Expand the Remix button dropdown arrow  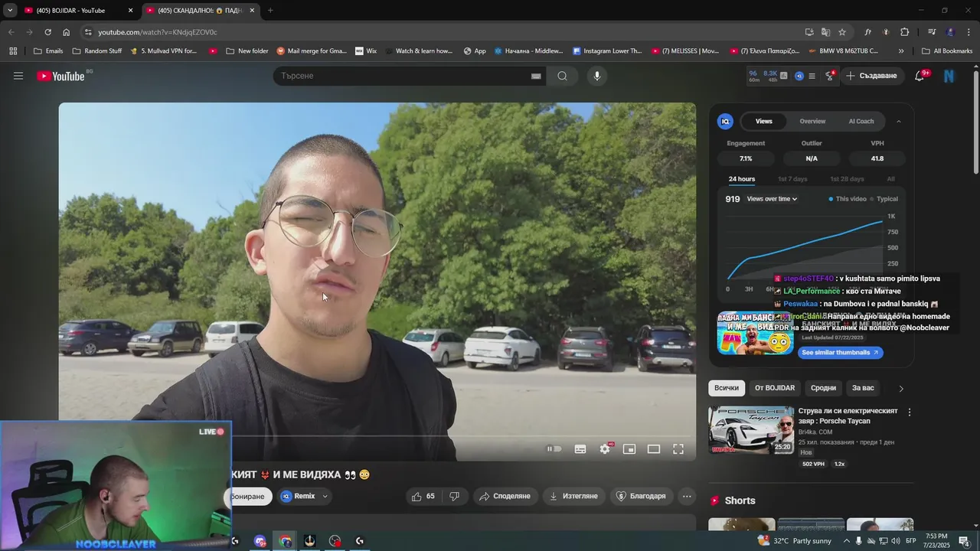point(325,496)
